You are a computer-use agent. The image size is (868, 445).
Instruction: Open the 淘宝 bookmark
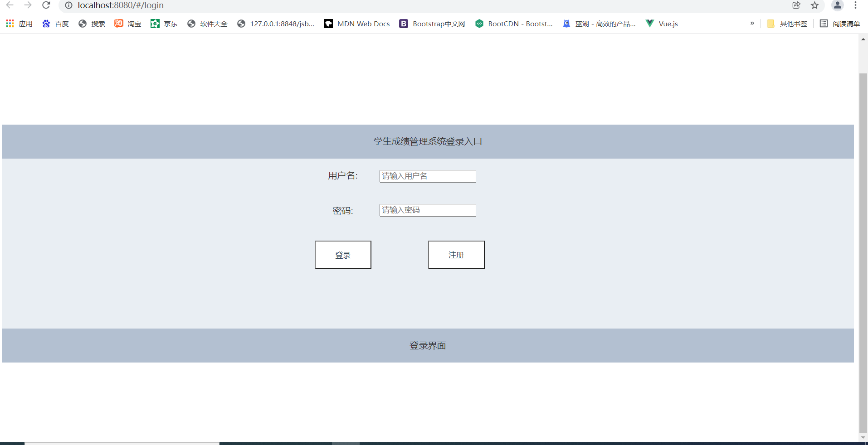[128, 24]
